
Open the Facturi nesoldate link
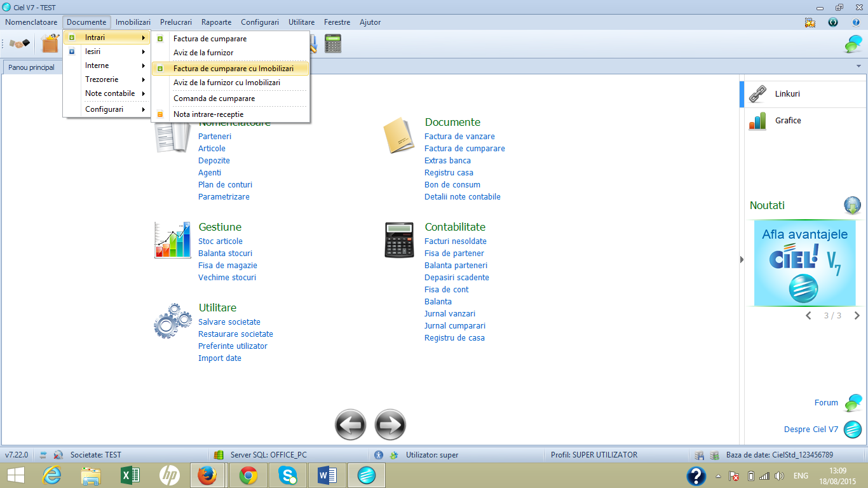(456, 241)
